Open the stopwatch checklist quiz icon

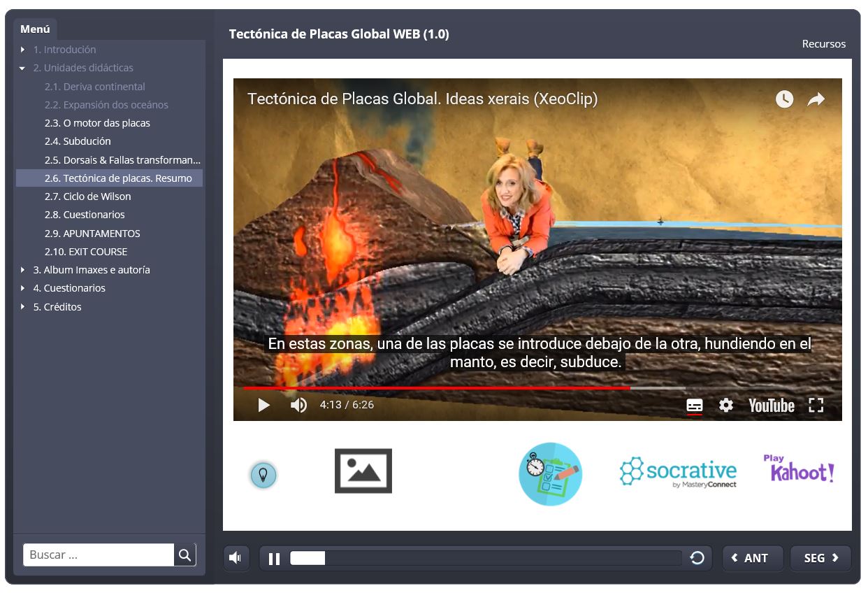[x=550, y=473]
